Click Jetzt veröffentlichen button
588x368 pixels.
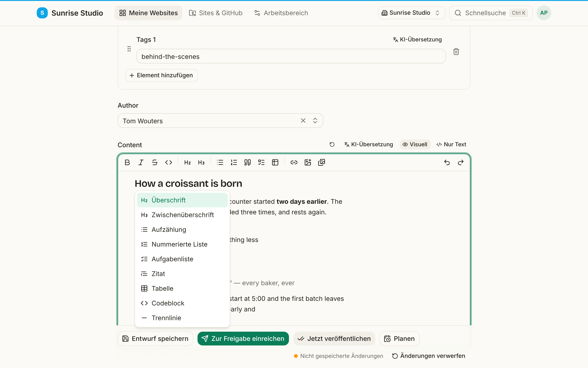pos(334,339)
